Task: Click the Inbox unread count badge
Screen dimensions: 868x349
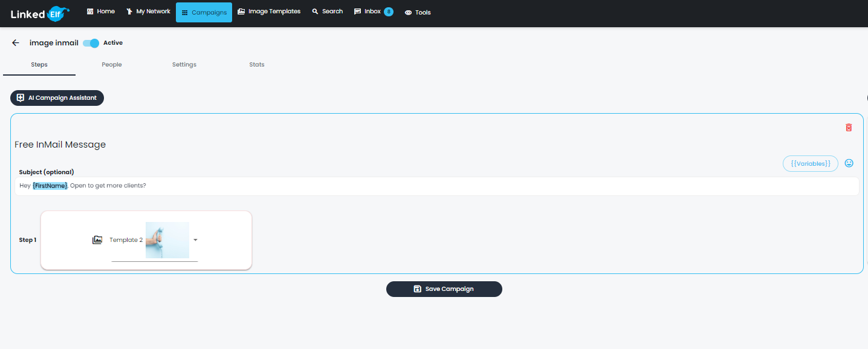Action: click(389, 11)
